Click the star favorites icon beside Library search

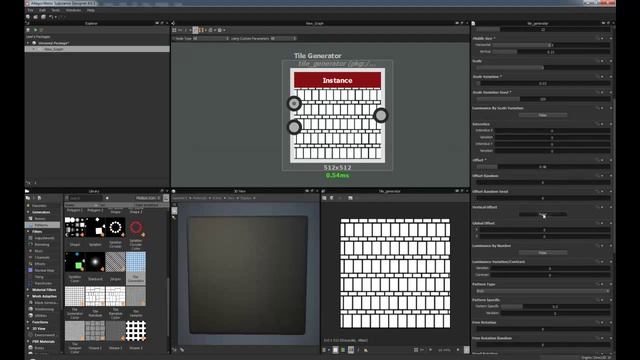[107, 198]
